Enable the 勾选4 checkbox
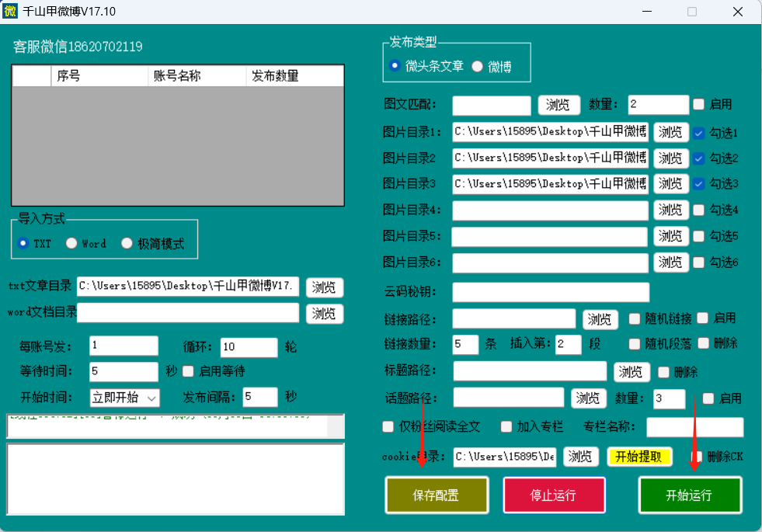Image resolution: width=762 pixels, height=532 pixels. coord(699,210)
